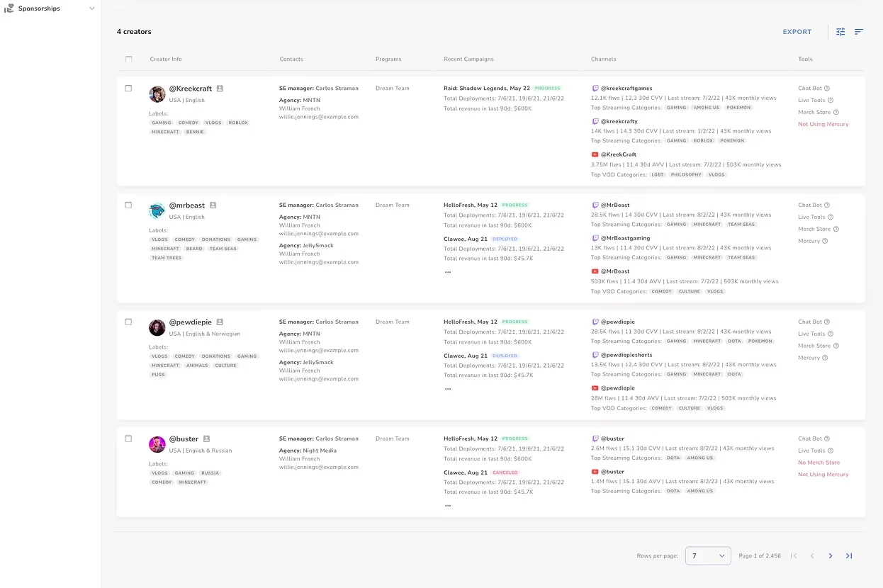883x588 pixels.
Task: Open the Rows per page dropdown
Action: (x=708, y=556)
